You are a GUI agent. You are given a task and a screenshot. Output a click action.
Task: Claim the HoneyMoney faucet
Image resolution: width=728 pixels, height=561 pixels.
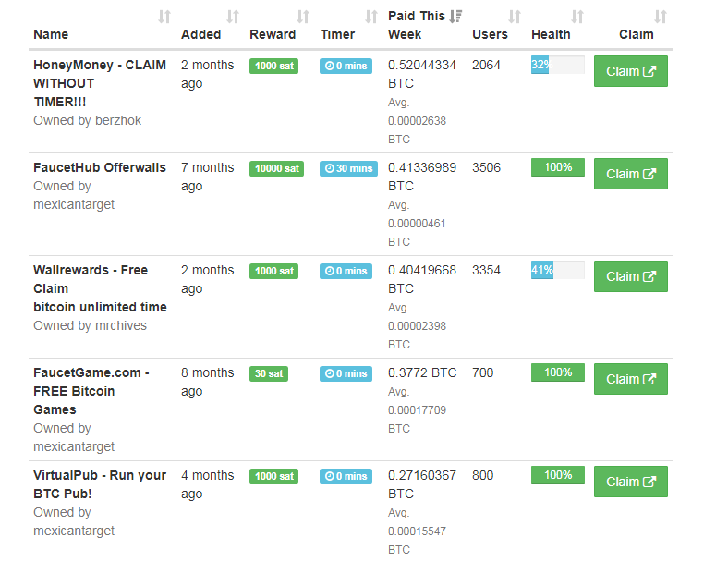click(630, 71)
